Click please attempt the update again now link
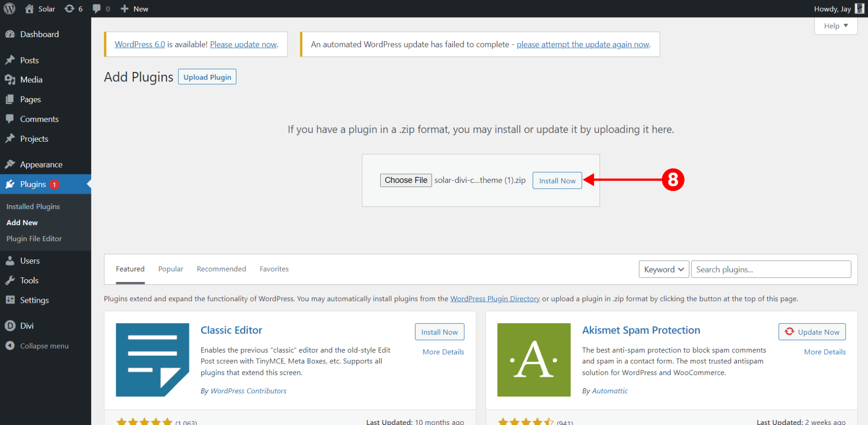 [x=583, y=44]
